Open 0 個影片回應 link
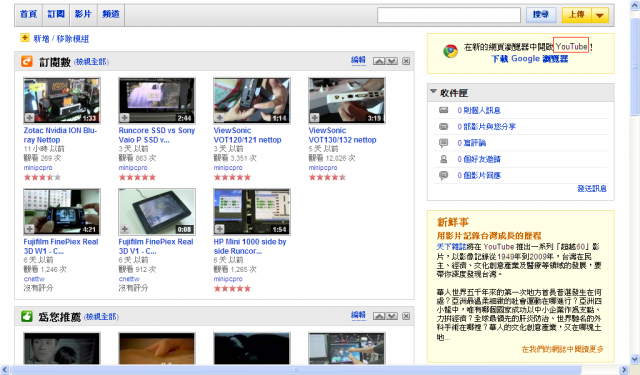The width and height of the screenshot is (640, 375). click(x=479, y=175)
